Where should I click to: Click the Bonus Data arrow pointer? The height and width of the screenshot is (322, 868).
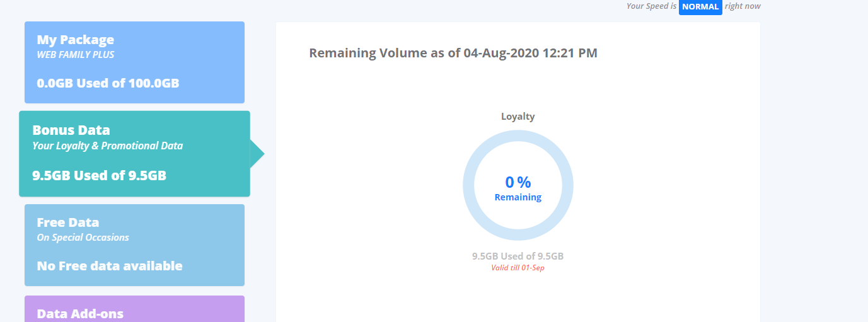point(257,154)
